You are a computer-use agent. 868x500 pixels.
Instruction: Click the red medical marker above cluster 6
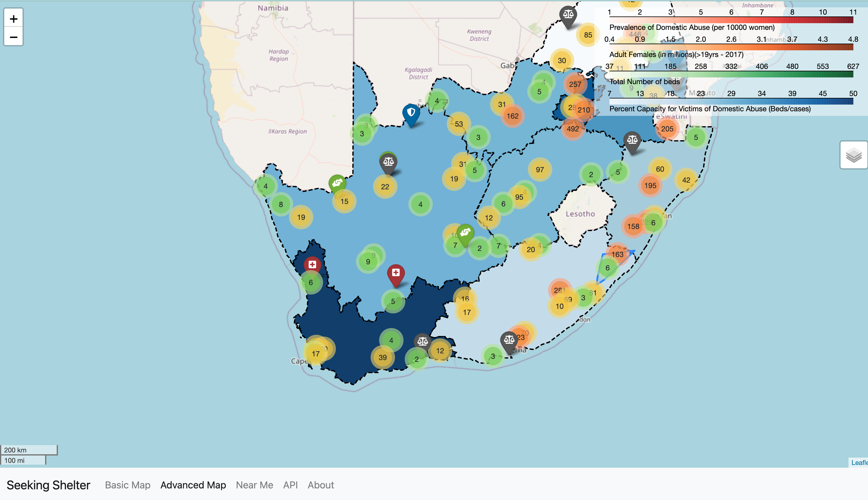click(x=312, y=265)
